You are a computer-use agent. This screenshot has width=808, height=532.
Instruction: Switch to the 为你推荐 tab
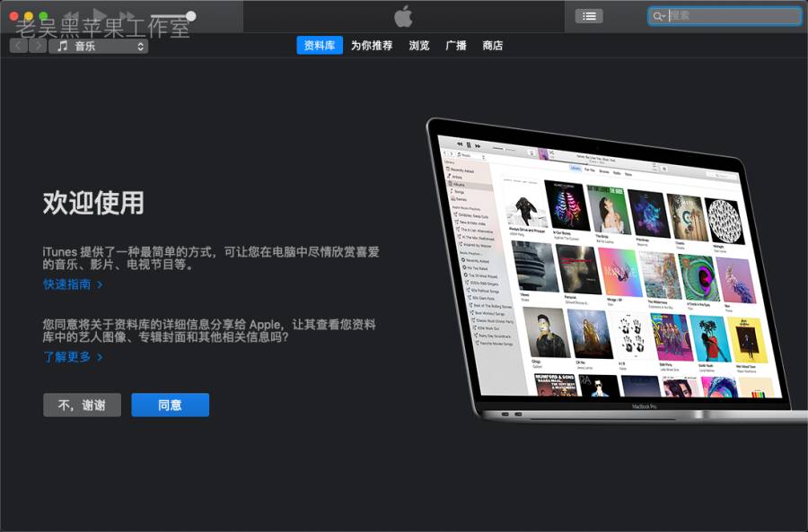click(372, 46)
